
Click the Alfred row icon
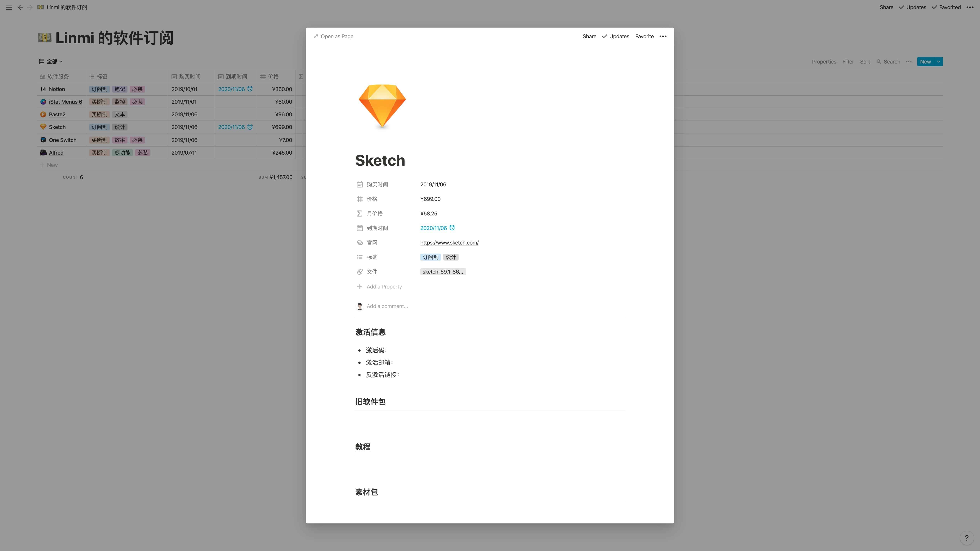pyautogui.click(x=43, y=152)
